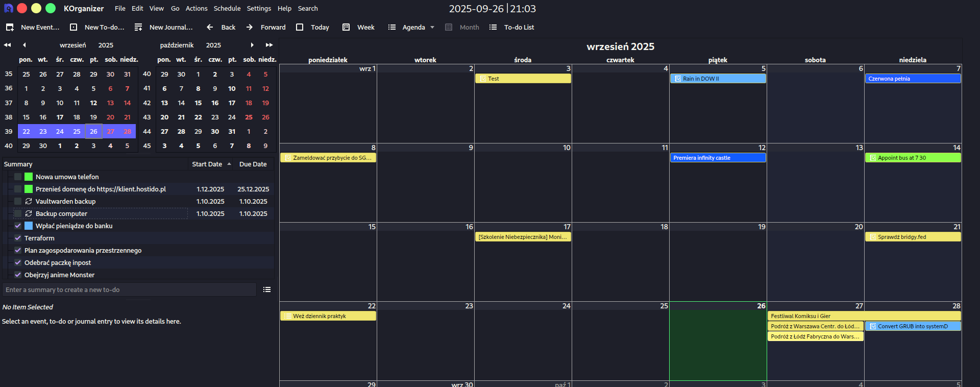Open the Schedule menu
This screenshot has height=387, width=980.
[x=227, y=9]
